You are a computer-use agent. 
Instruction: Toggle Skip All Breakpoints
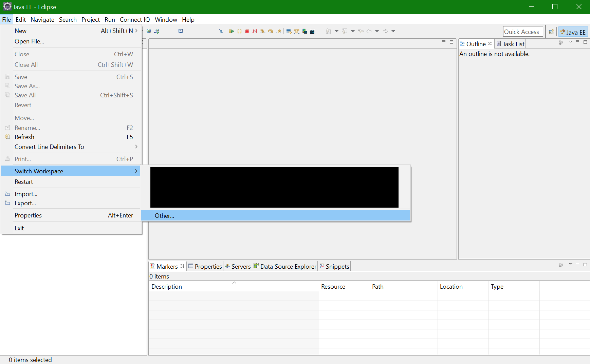(x=221, y=31)
